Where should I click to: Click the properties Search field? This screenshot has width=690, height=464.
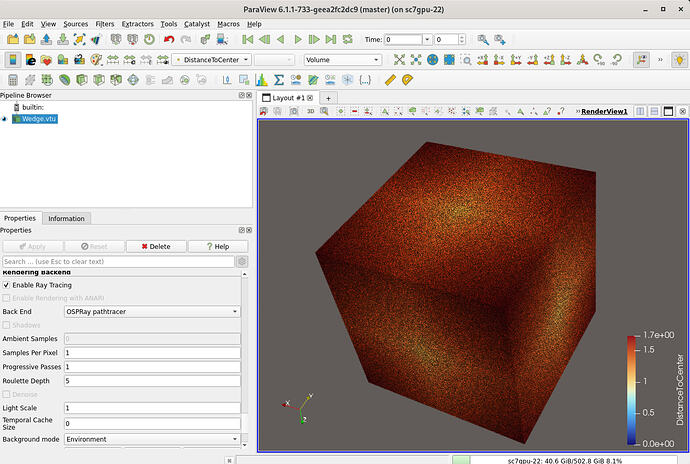pos(119,261)
